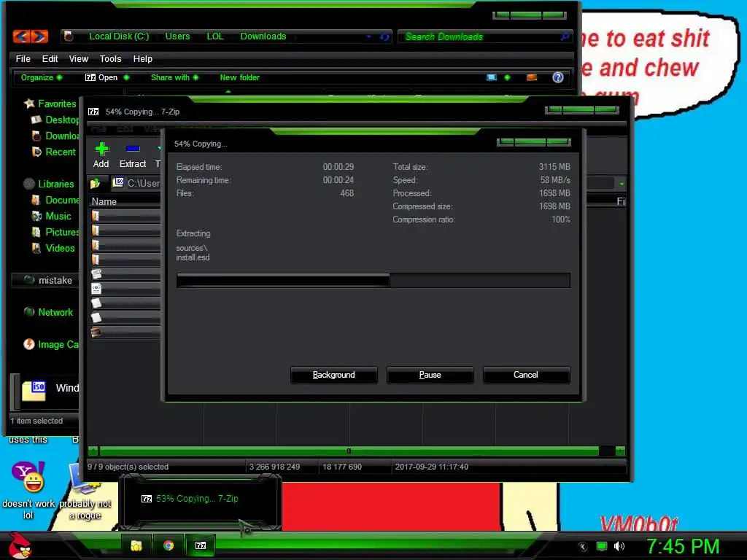
Task: Click the Extract minus icon in 7-Zip
Action: [133, 149]
